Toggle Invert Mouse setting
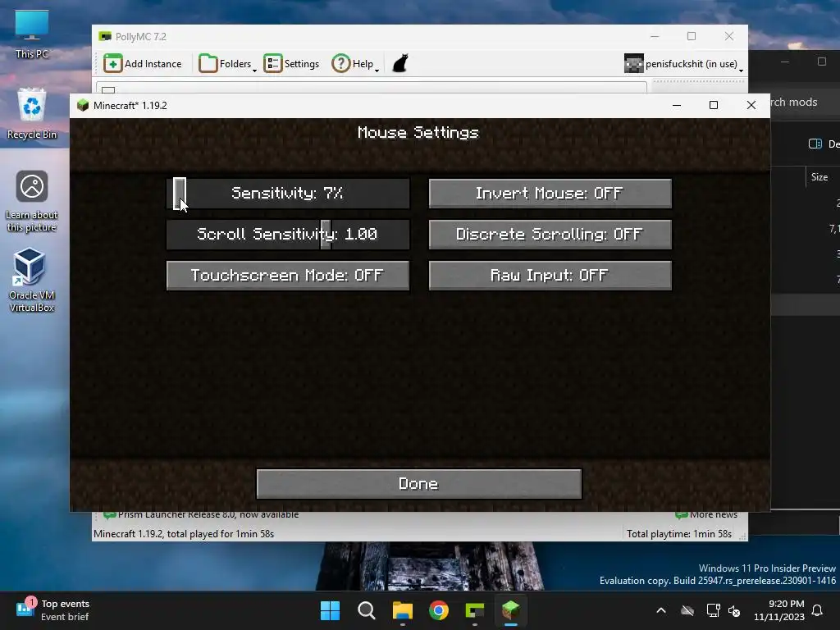Screen dimensions: 840x630 [x=550, y=194]
